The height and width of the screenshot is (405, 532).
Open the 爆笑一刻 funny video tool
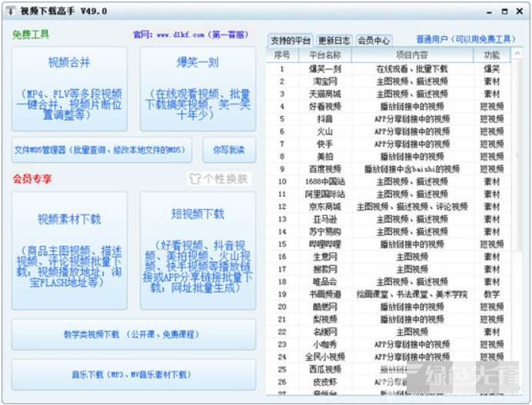(x=198, y=88)
